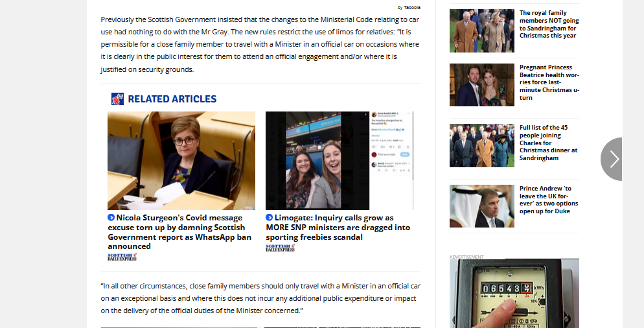Click the next article arrow button
The width and height of the screenshot is (644, 328).
(612, 159)
